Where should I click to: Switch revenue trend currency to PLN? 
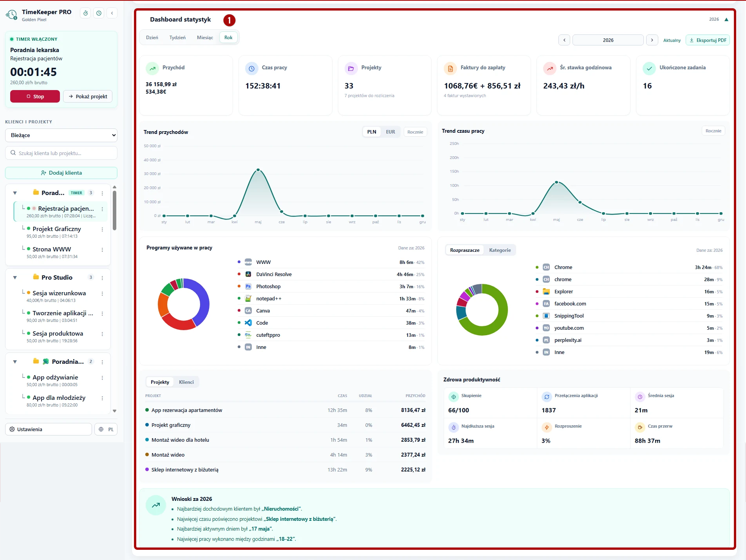(x=372, y=132)
